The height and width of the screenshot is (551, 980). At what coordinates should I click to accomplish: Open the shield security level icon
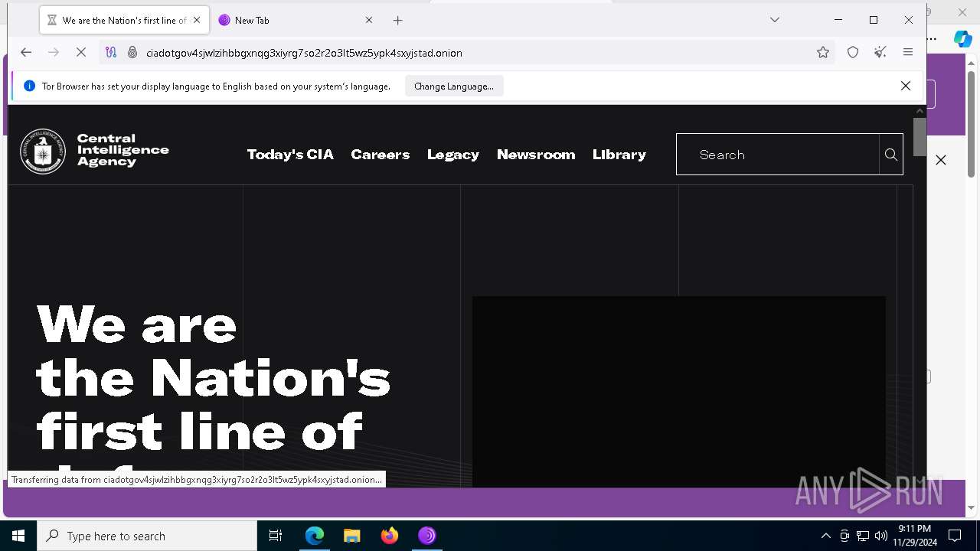pos(853,52)
